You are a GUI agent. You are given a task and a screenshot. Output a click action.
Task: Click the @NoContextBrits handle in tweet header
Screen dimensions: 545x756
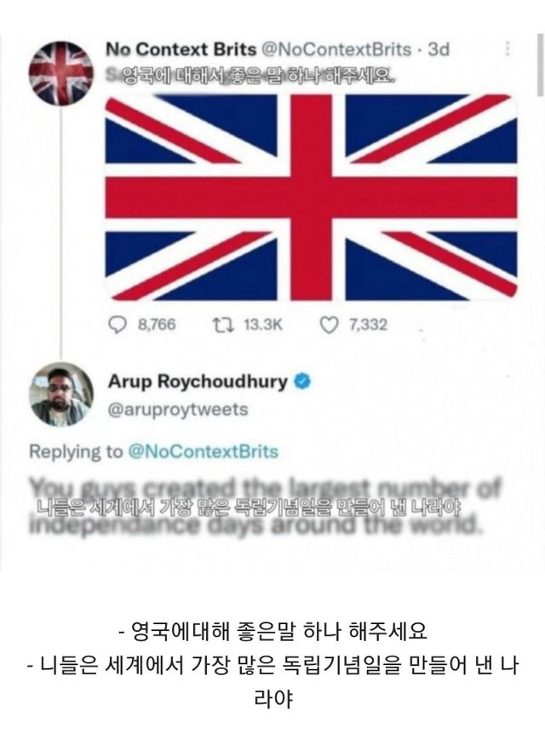point(336,49)
